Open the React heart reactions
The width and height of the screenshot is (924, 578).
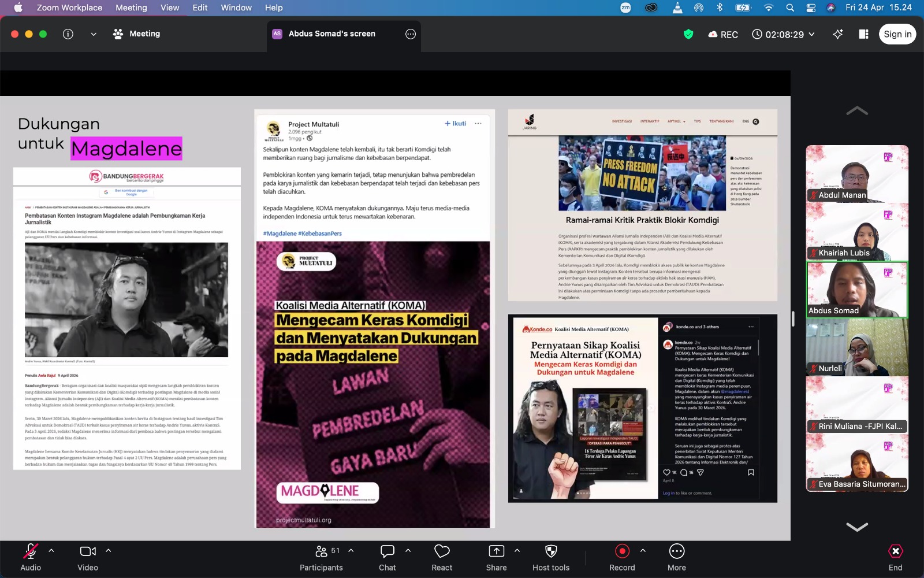click(442, 558)
